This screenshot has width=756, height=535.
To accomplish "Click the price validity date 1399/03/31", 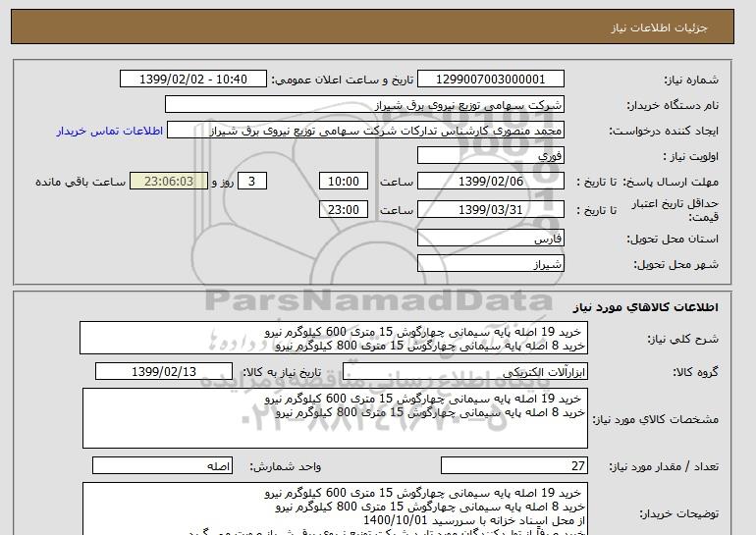I will (x=490, y=210).
